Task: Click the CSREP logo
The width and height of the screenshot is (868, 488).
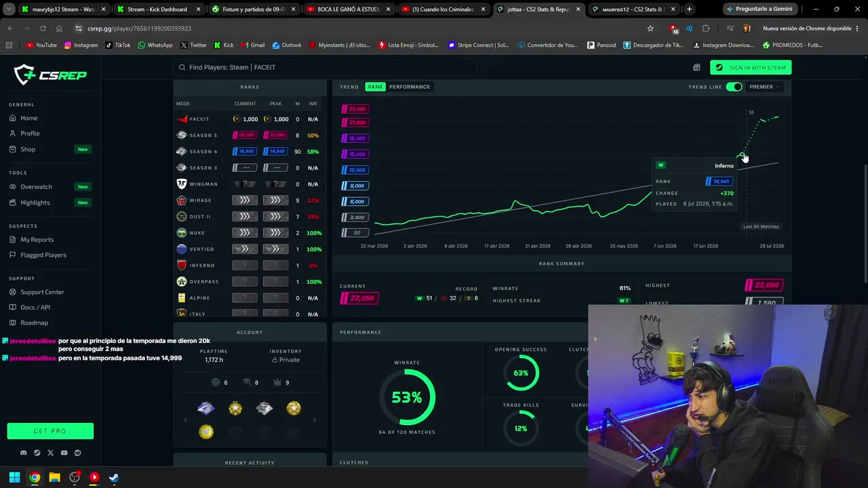Action: pyautogui.click(x=50, y=75)
